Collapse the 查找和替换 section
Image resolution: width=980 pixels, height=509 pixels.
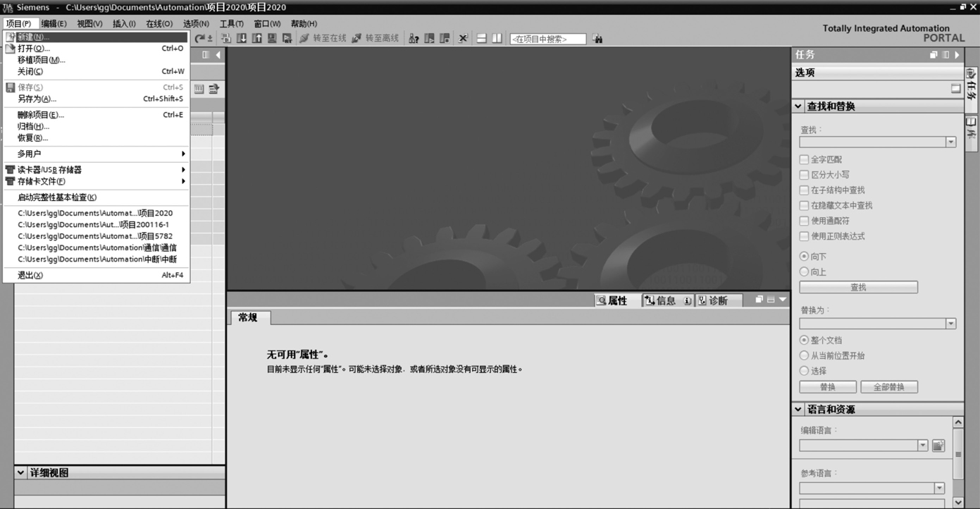click(798, 106)
